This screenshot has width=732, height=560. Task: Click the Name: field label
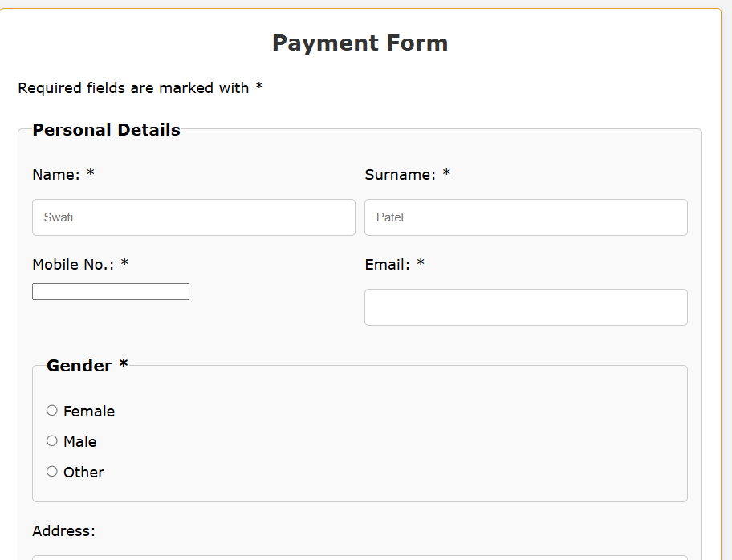pyautogui.click(x=56, y=175)
